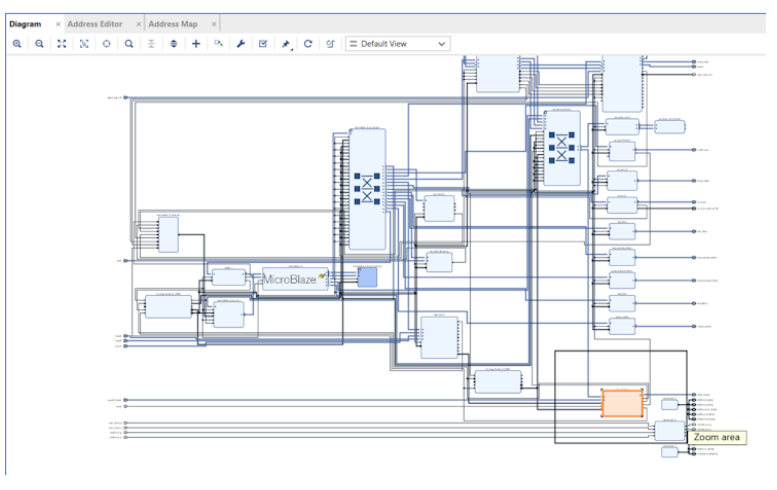Click the Collapse All icon

(x=151, y=44)
